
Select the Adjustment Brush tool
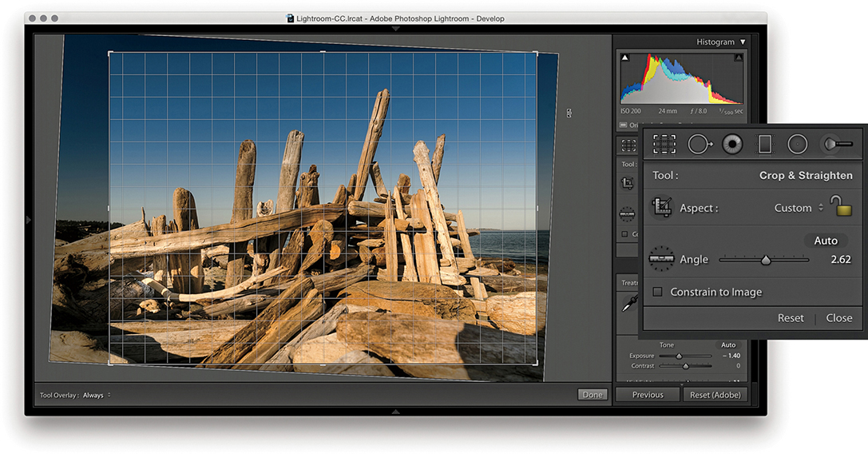click(x=836, y=144)
